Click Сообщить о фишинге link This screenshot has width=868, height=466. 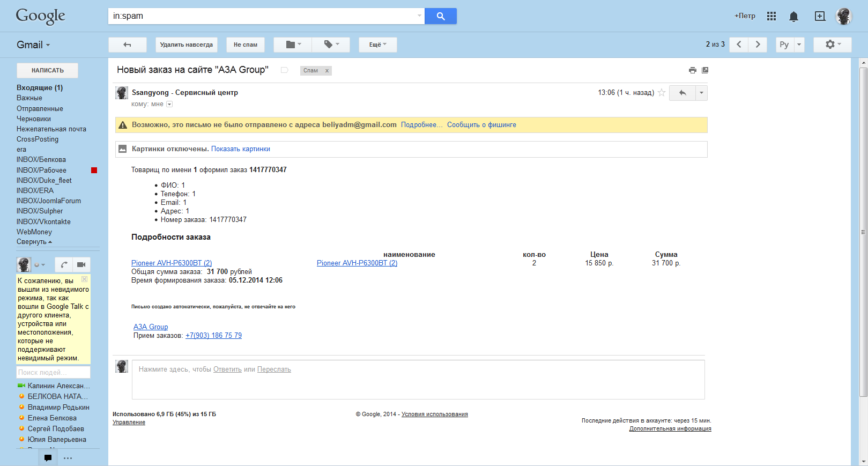[481, 125]
